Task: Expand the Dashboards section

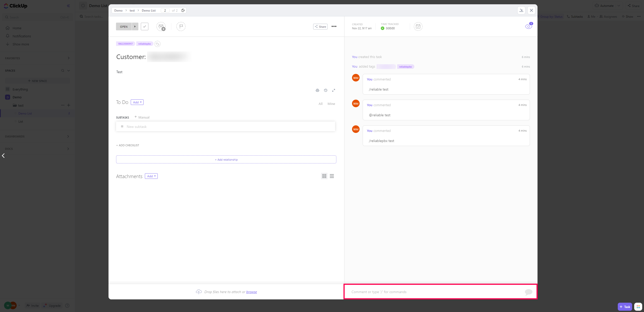Action: 68,136
